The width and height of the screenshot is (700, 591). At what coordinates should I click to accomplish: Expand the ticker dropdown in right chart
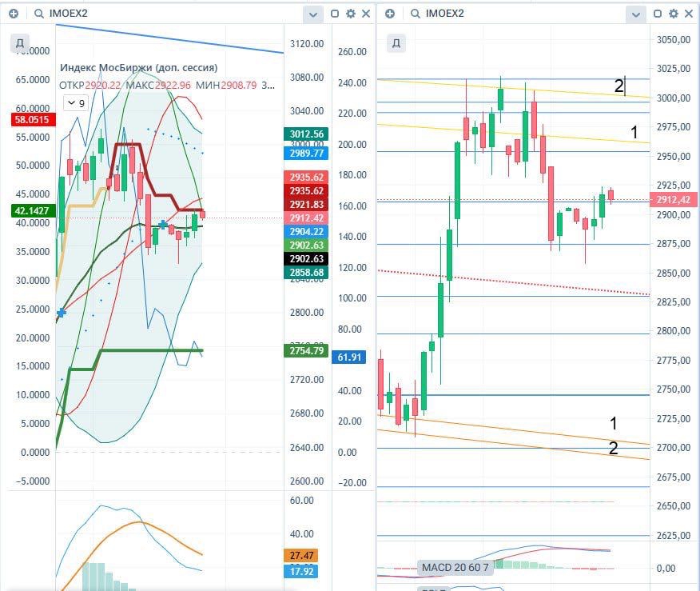point(636,14)
